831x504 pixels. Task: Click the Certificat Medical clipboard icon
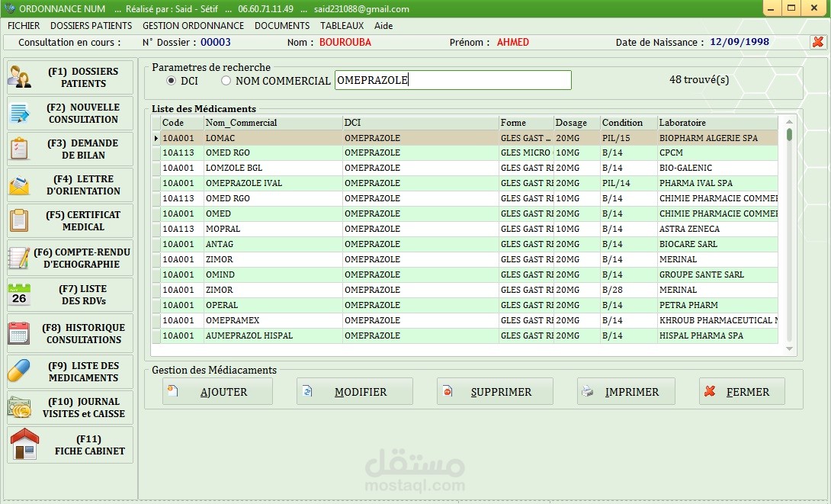click(x=19, y=221)
